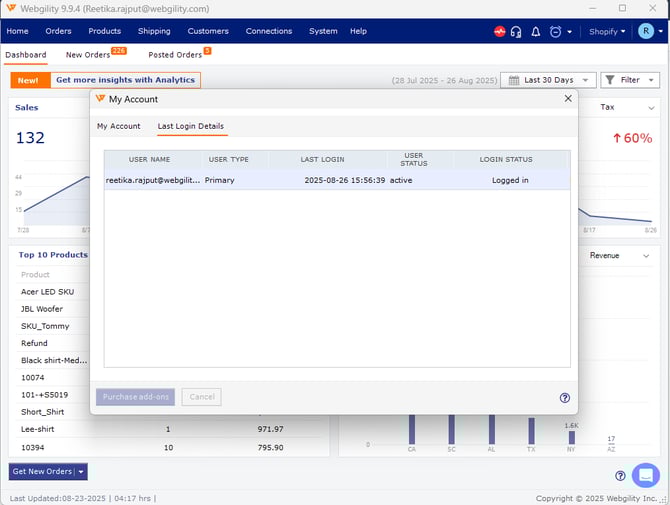Select the reetika.rajput login row
670x505 pixels.
pos(337,180)
